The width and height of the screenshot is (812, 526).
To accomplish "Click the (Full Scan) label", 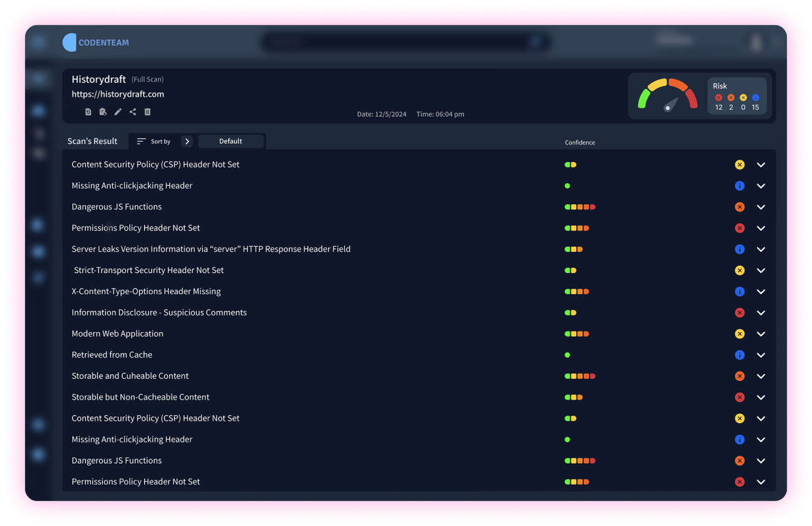I will coord(148,80).
